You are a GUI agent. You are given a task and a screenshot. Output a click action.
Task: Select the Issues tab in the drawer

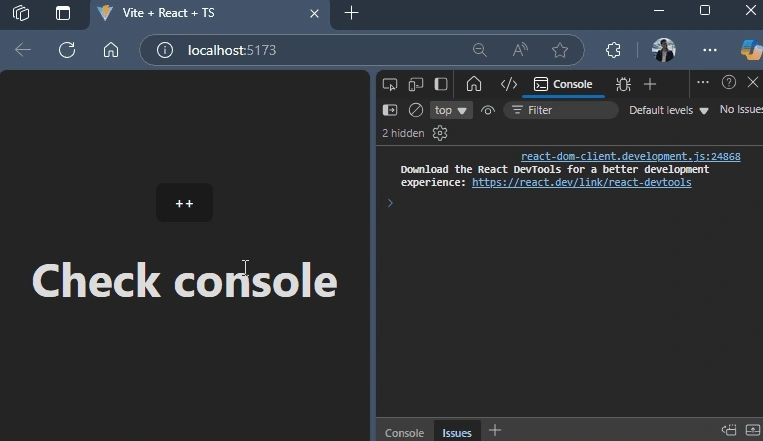coord(457,432)
